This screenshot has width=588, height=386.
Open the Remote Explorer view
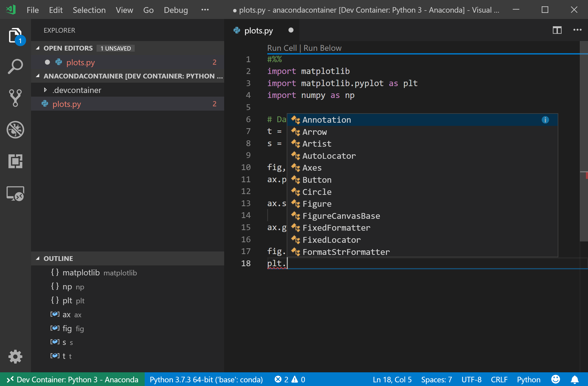15,194
